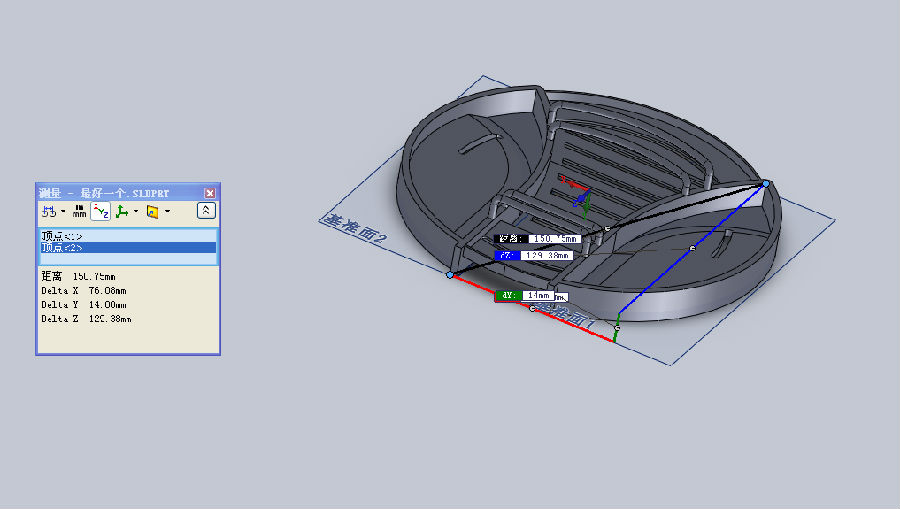
Task: Click the coordinate system (XYZ relative to) icon
Action: point(122,211)
